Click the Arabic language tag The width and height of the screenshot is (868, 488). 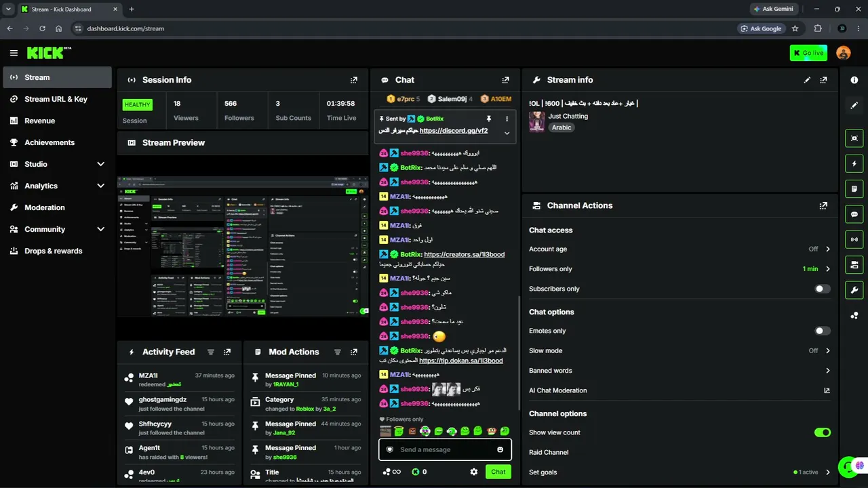tap(561, 127)
